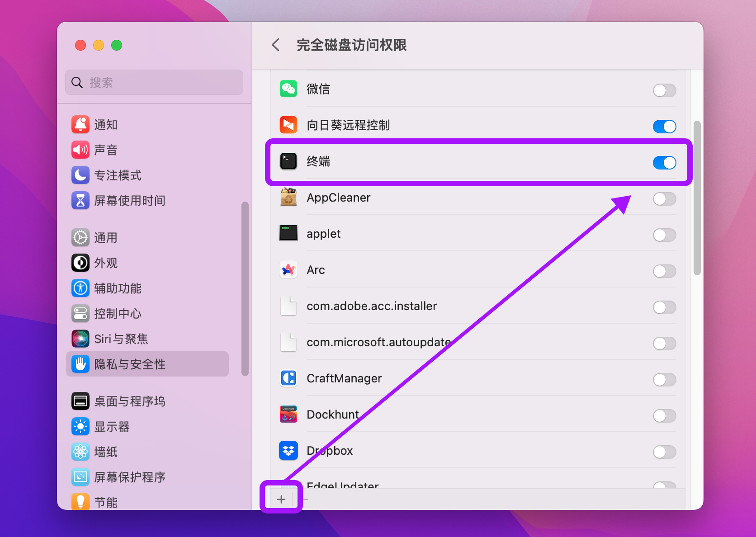Select 通用 in the sidebar
Viewport: 756px width, 537px height.
(147, 238)
